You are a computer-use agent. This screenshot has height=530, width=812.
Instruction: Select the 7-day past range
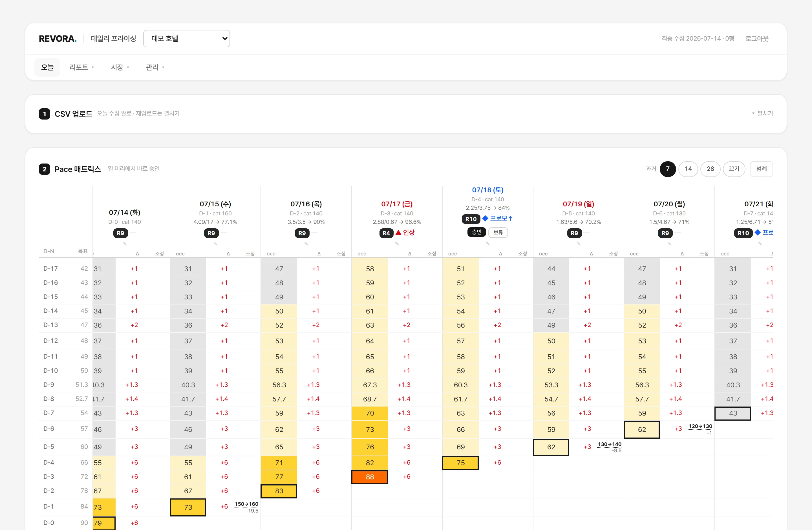coord(668,169)
